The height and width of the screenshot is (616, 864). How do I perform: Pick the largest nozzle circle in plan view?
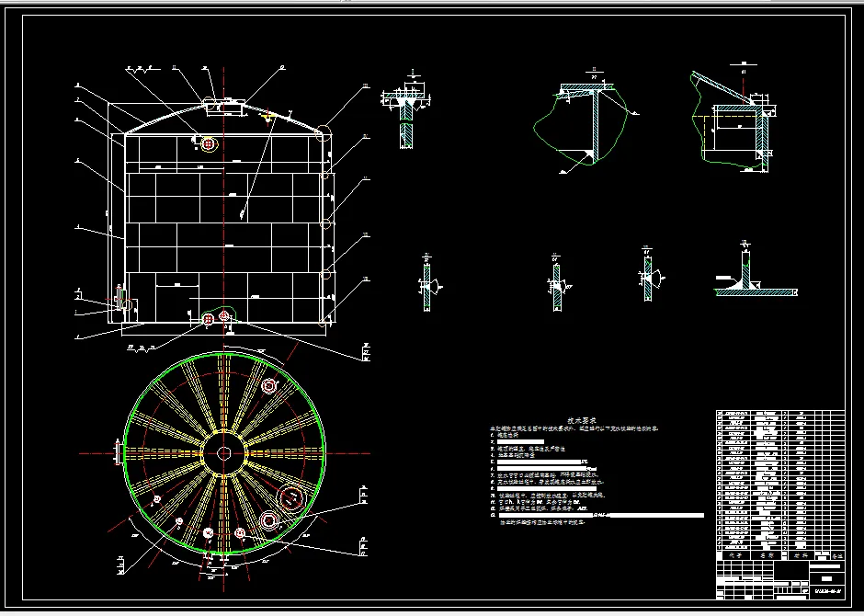292,498
